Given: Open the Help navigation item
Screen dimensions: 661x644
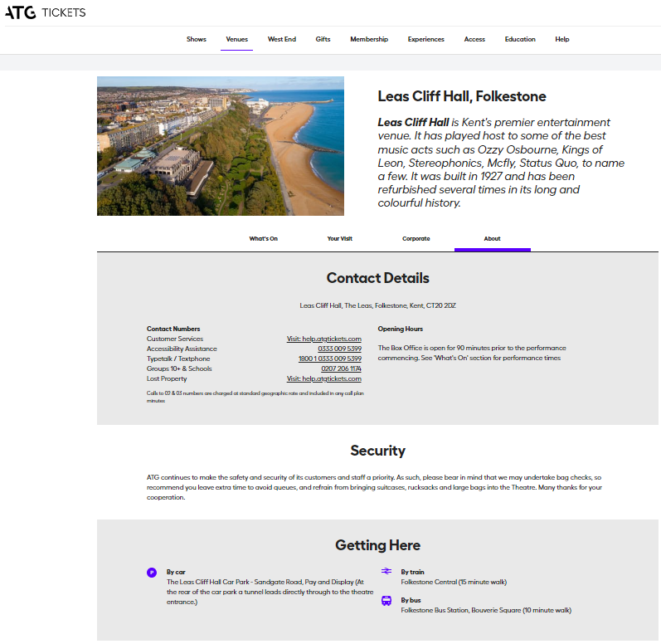Looking at the screenshot, I should click(562, 39).
